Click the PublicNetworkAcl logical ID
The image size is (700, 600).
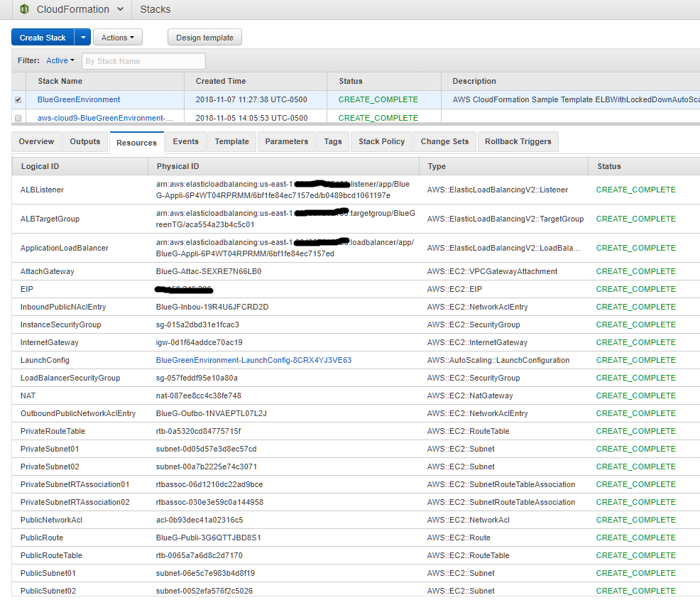tap(51, 520)
